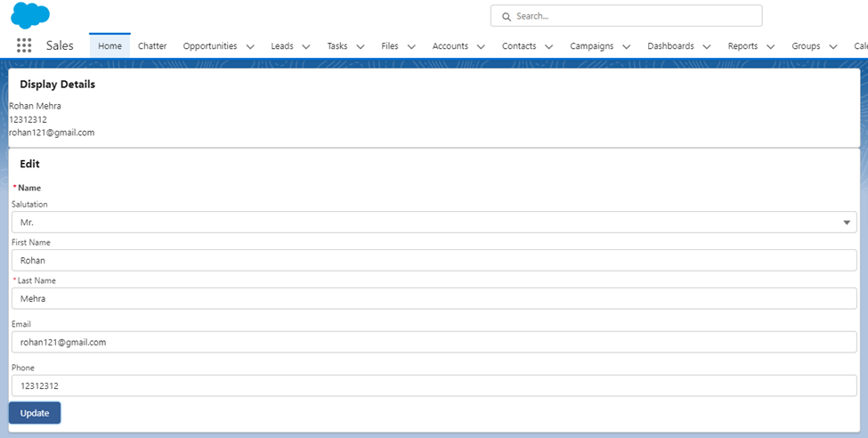Switch to the Dashboards tab

pyautogui.click(x=671, y=46)
